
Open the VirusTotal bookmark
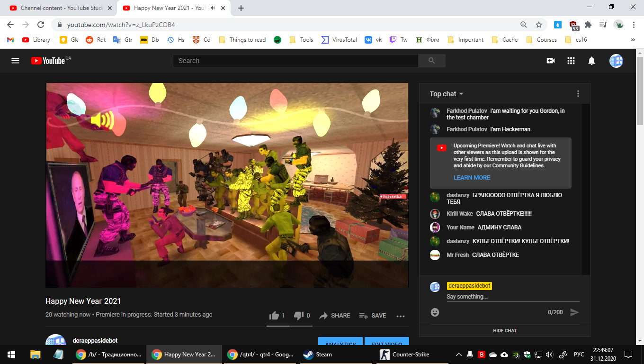(339, 40)
